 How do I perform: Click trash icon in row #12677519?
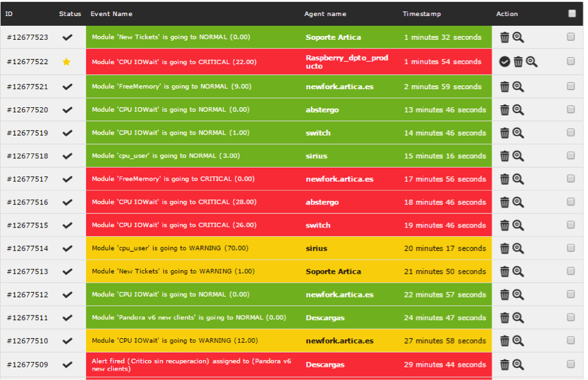504,133
